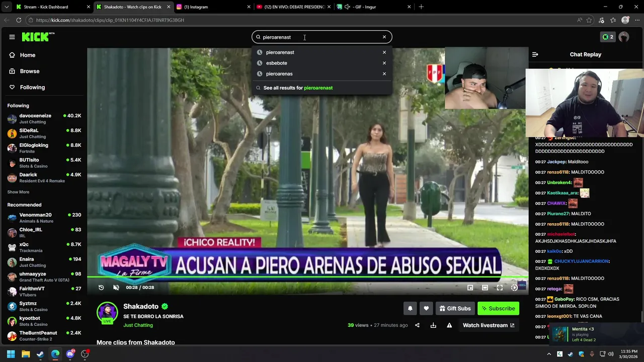Toggle theater mode
The height and width of the screenshot is (362, 644).
point(485,288)
